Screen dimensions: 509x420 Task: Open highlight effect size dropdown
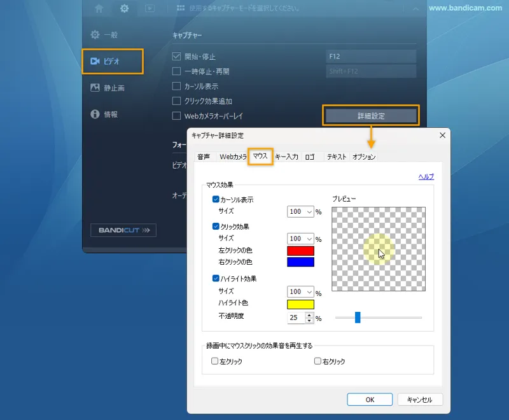tap(300, 291)
